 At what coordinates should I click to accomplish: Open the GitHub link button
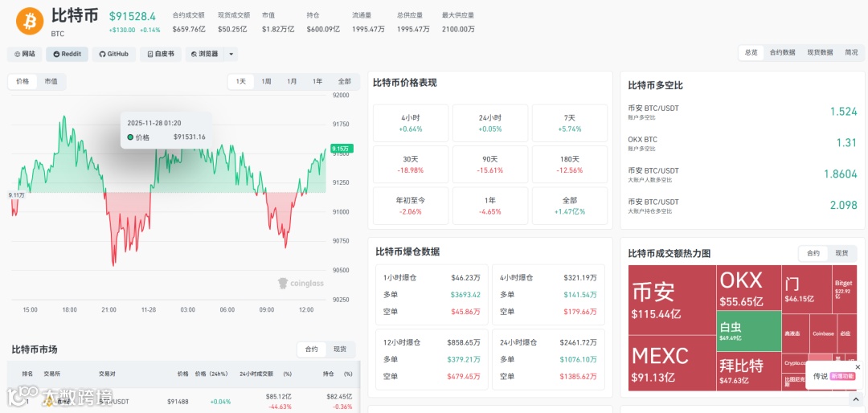coord(113,54)
